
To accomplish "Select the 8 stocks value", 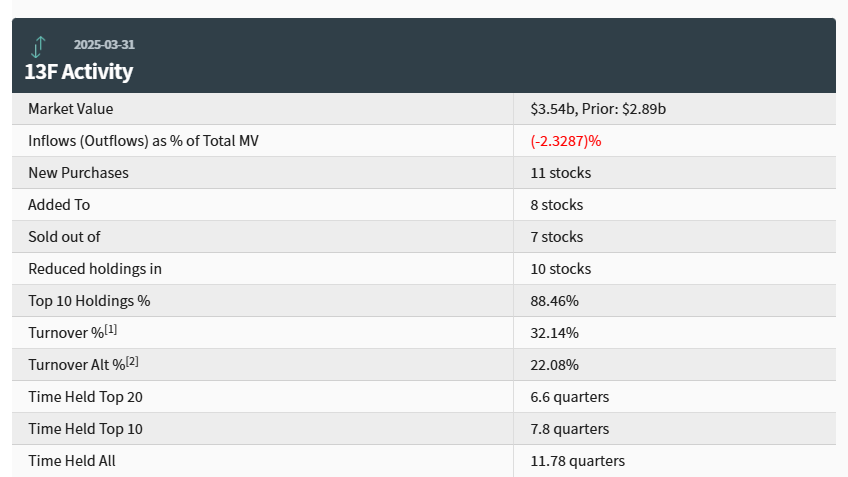I will coord(556,205).
